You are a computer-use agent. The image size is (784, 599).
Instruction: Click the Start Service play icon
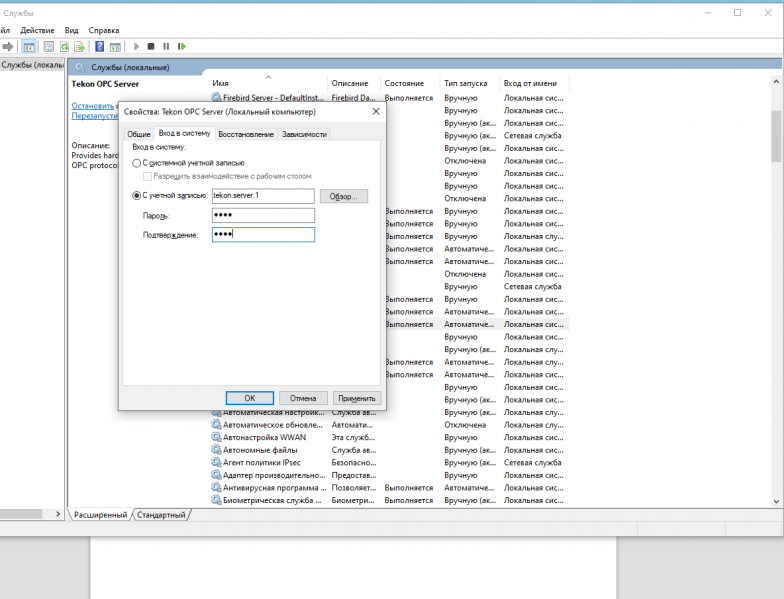136,46
